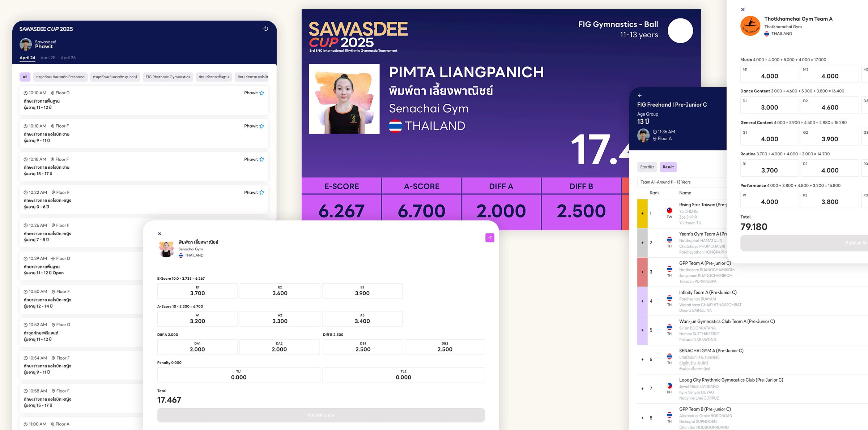Click Publish Score button under total 17.467
The width and height of the screenshot is (868, 430).
click(x=321, y=415)
